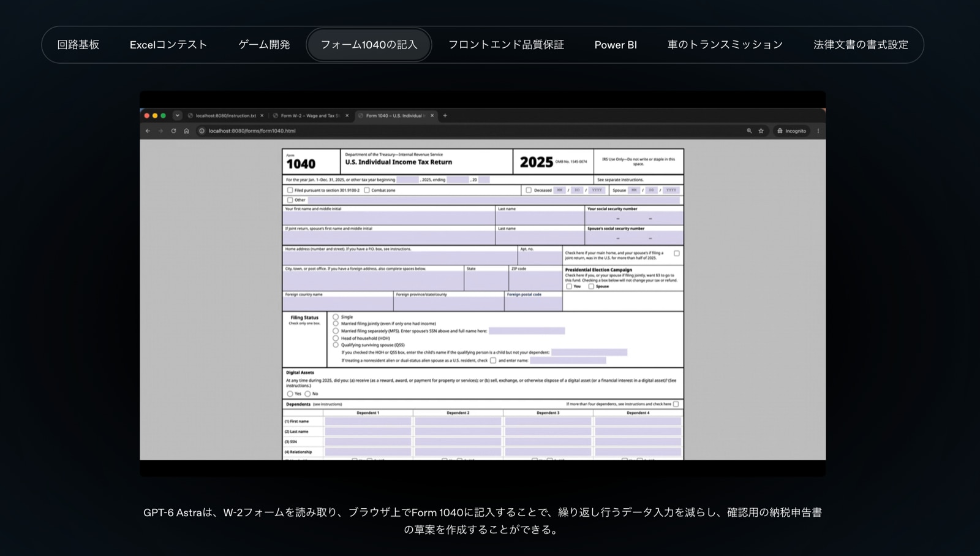The image size is (980, 556).
Task: Click the browser back arrow
Action: tap(148, 131)
